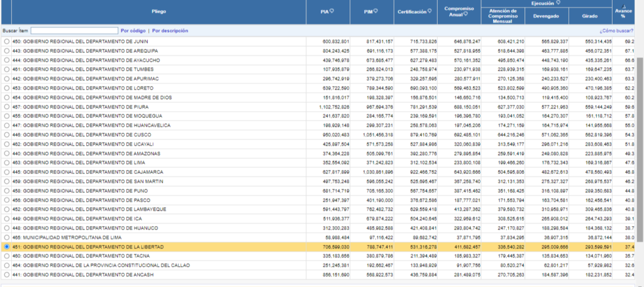Click the Girado column header
This screenshot has width=644, height=287.
(590, 16)
